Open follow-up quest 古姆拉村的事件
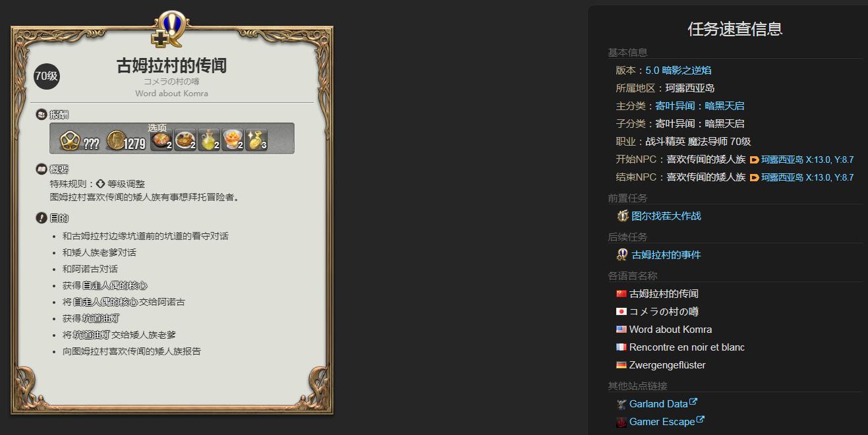The image size is (868, 435). [666, 254]
